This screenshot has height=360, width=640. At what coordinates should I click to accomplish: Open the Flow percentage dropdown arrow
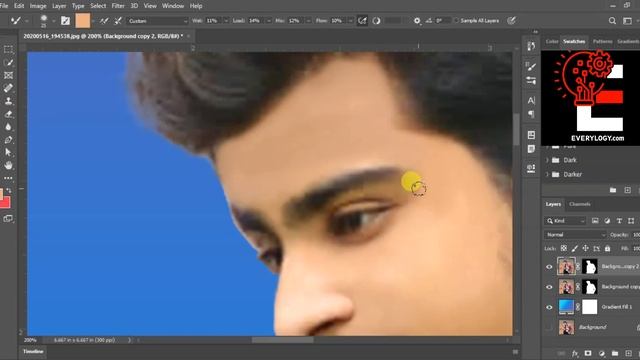350,21
